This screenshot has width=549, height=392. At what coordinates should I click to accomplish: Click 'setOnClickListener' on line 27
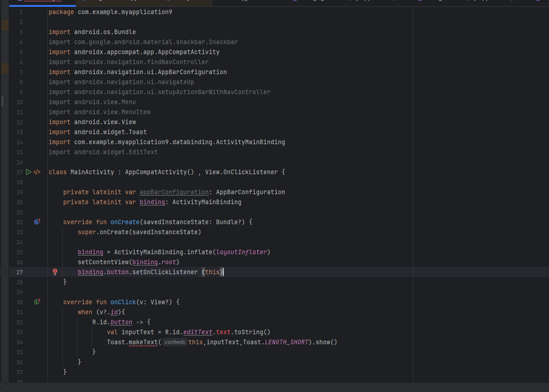165,272
